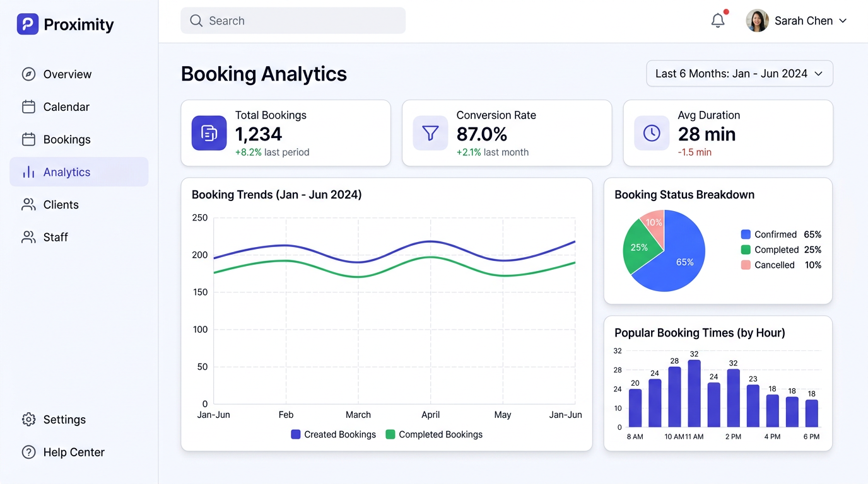
Task: Toggle the Cancelled status in pie legend
Action: click(x=774, y=265)
